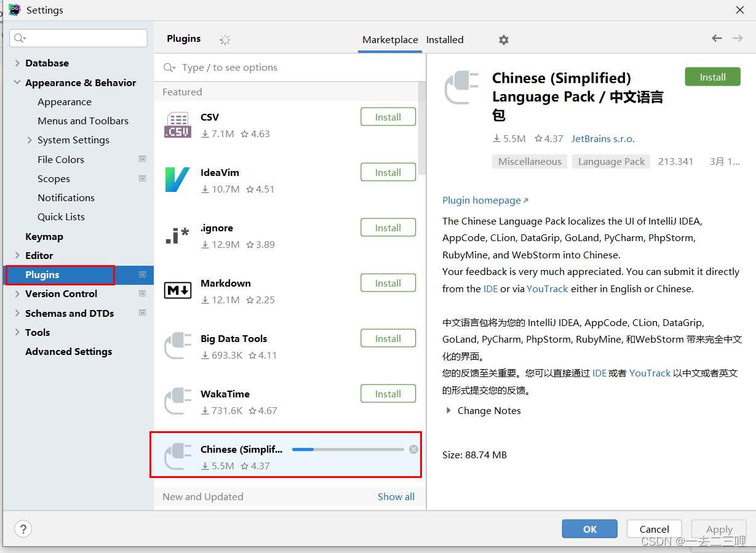
Task: Collapse the Appearance & Behavior node
Action: (17, 82)
